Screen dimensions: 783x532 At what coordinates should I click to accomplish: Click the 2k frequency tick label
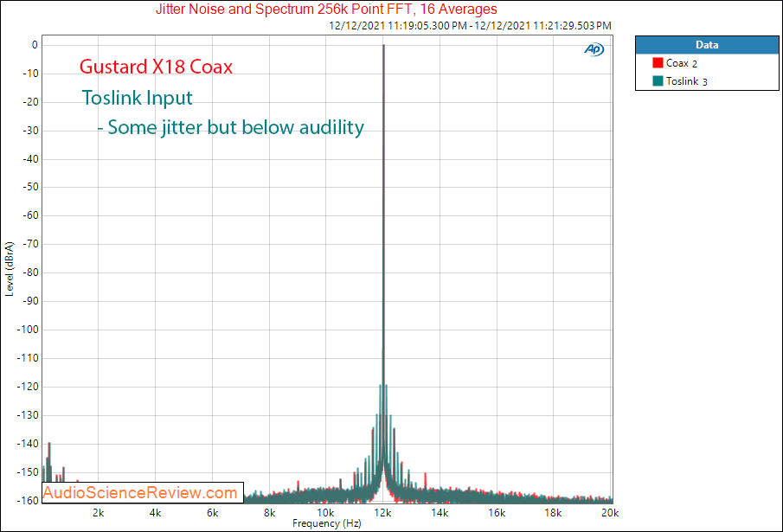tap(99, 513)
